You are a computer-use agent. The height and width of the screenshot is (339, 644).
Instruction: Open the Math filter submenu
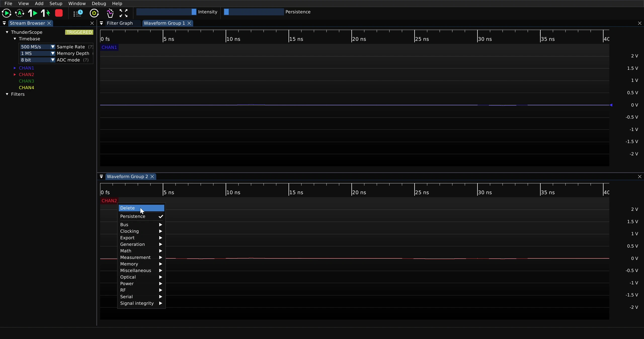tap(141, 251)
